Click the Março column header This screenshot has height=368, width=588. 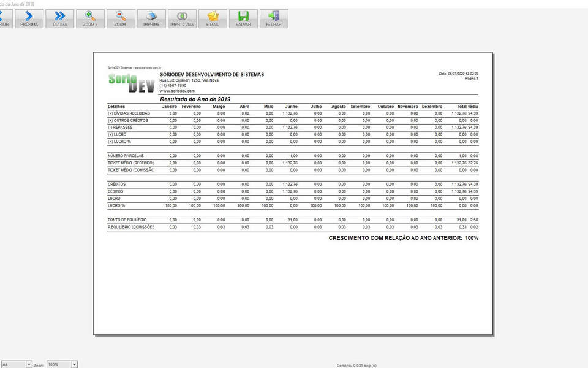(219, 107)
